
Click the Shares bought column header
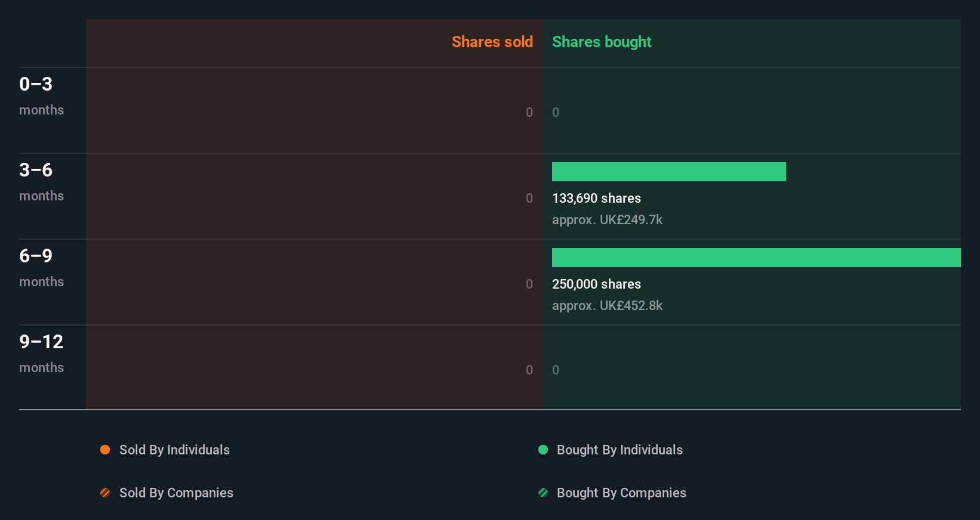click(x=602, y=42)
